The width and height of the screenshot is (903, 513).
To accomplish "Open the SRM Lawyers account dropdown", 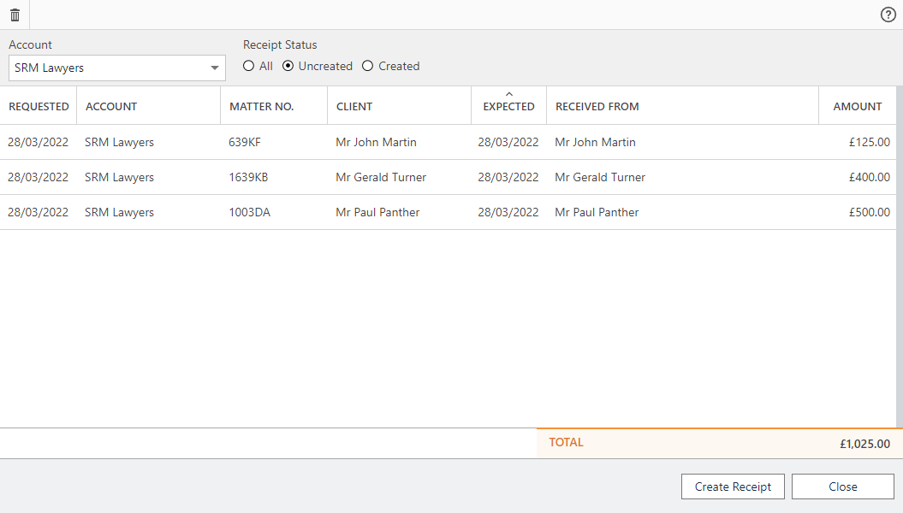I will click(x=117, y=68).
